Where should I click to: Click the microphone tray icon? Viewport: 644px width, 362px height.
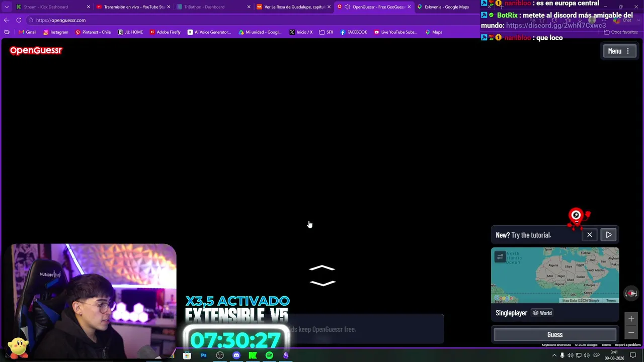(562, 355)
